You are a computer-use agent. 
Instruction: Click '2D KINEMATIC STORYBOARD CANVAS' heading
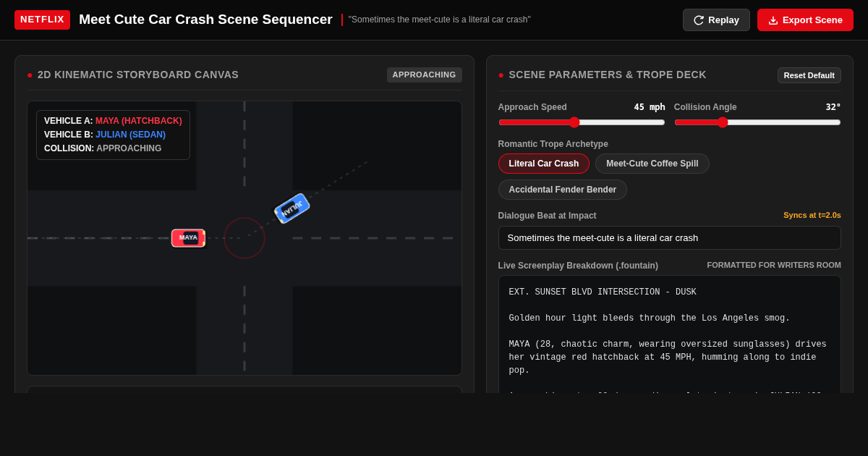tap(138, 75)
